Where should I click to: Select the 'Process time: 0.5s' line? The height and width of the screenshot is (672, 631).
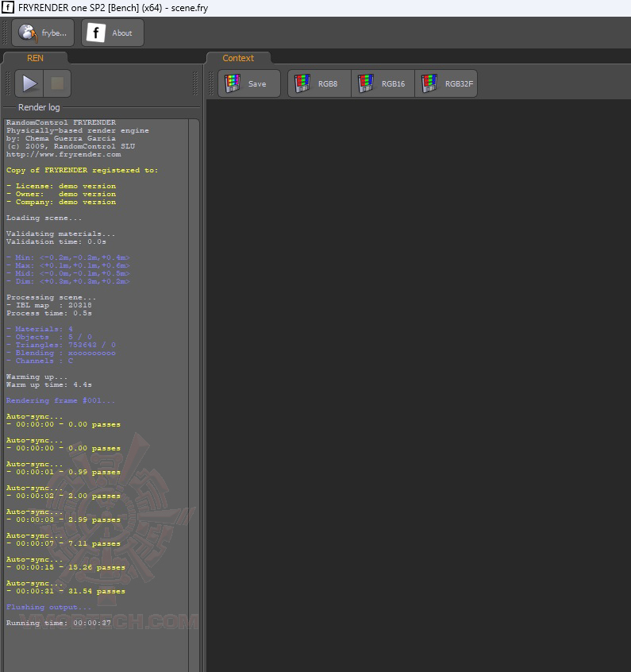point(49,313)
